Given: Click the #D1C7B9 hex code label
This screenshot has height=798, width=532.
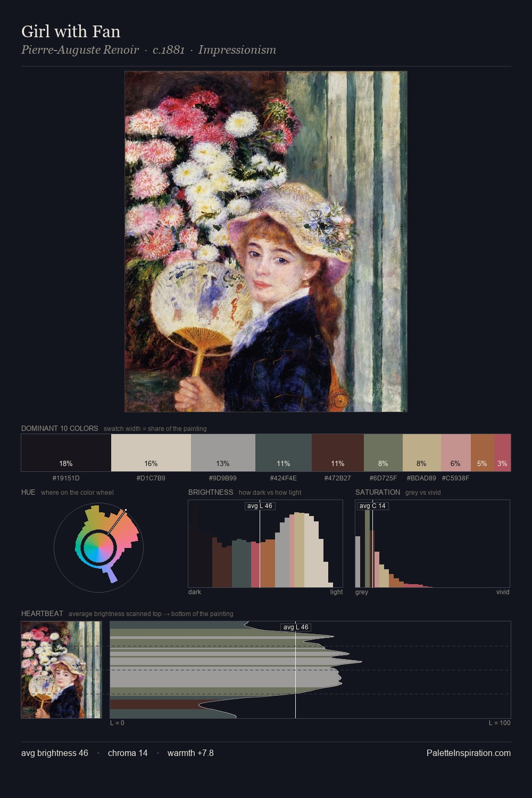Looking at the screenshot, I should pos(151,478).
